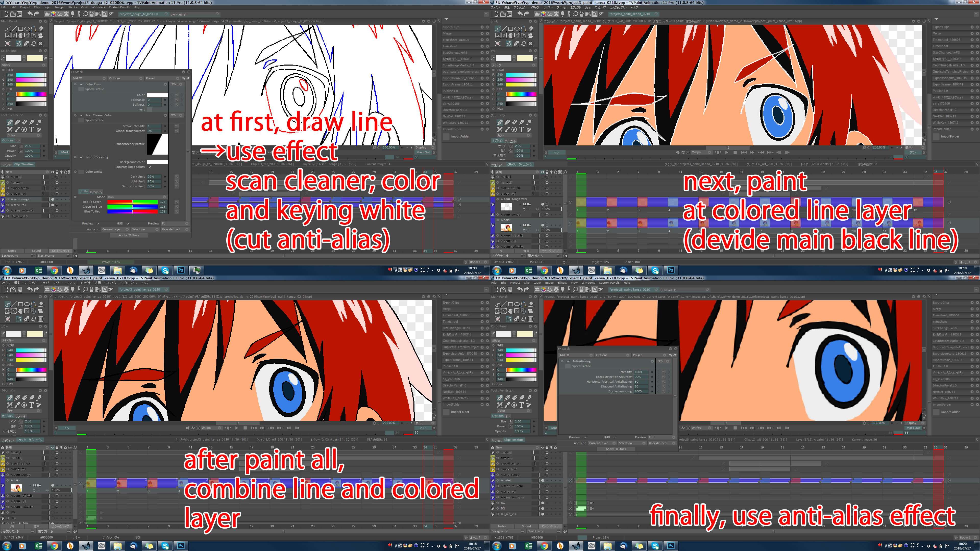Screen dimensions: 980x551
Task: Douga window toolbar: click New Project icon
Action: [6, 14]
